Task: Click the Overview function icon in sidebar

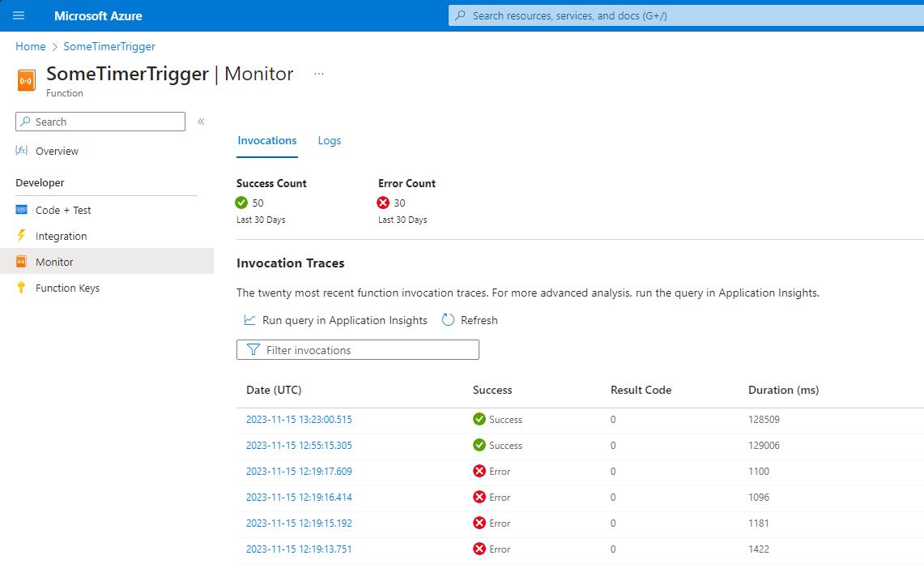Action: pos(22,151)
